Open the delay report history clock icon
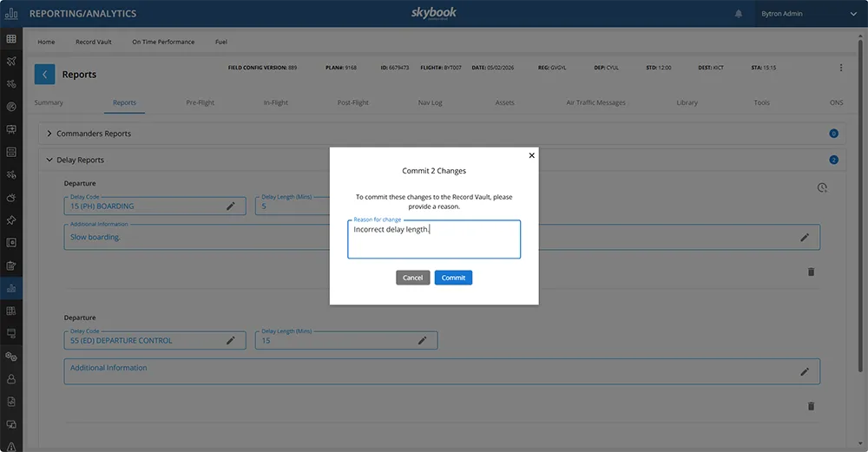The height and width of the screenshot is (452, 868). point(821,187)
